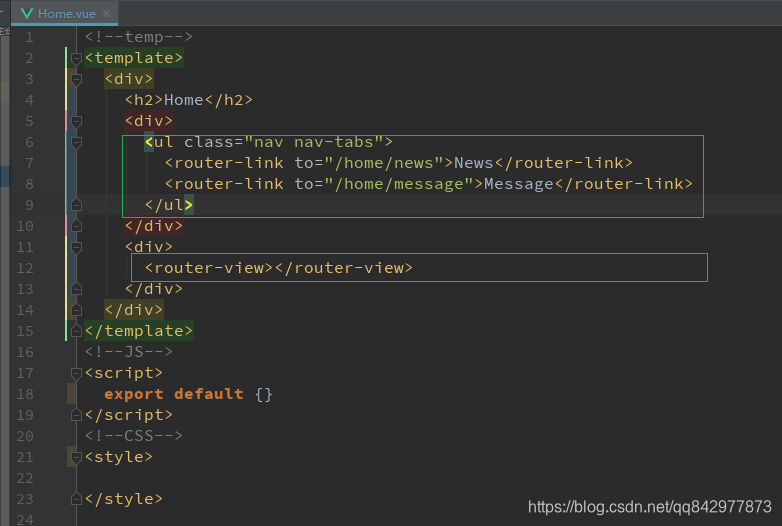The width and height of the screenshot is (782, 526).
Task: Place cursor on the <!--temp--> comment
Action: pos(139,37)
